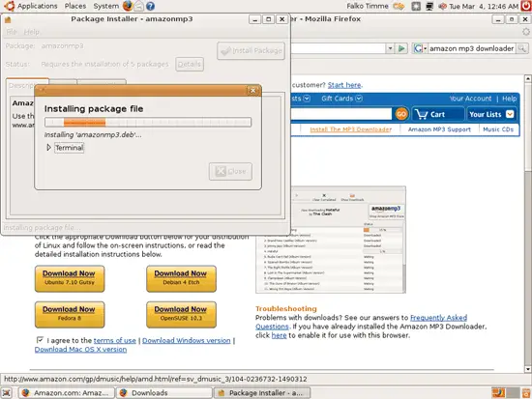Expand the Terminal disclosure triangle

[x=48, y=148]
